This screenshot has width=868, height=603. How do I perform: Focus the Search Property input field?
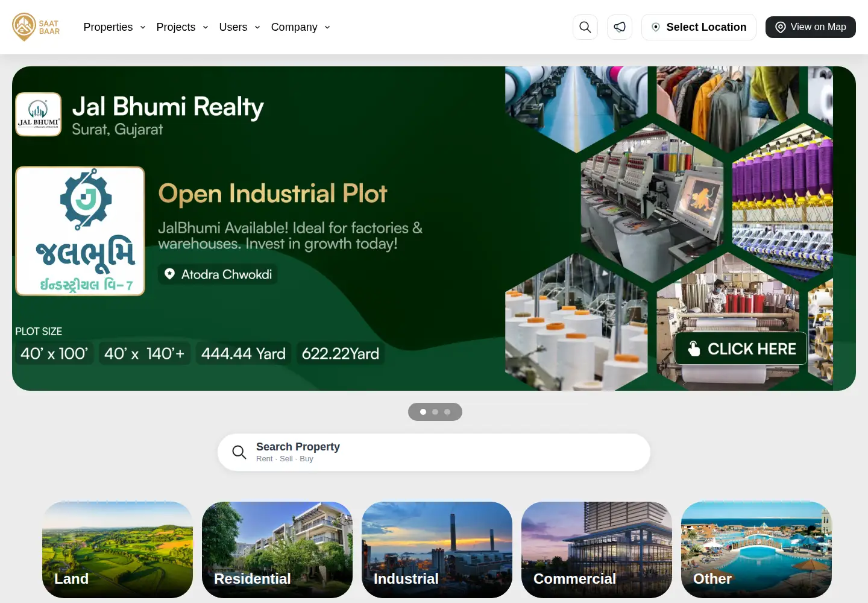pyautogui.click(x=434, y=452)
